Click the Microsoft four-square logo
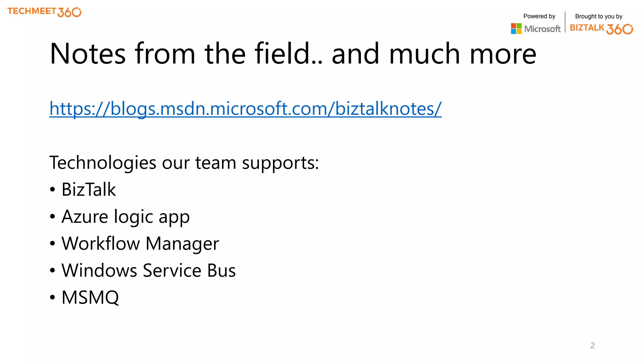 pyautogui.click(x=516, y=29)
